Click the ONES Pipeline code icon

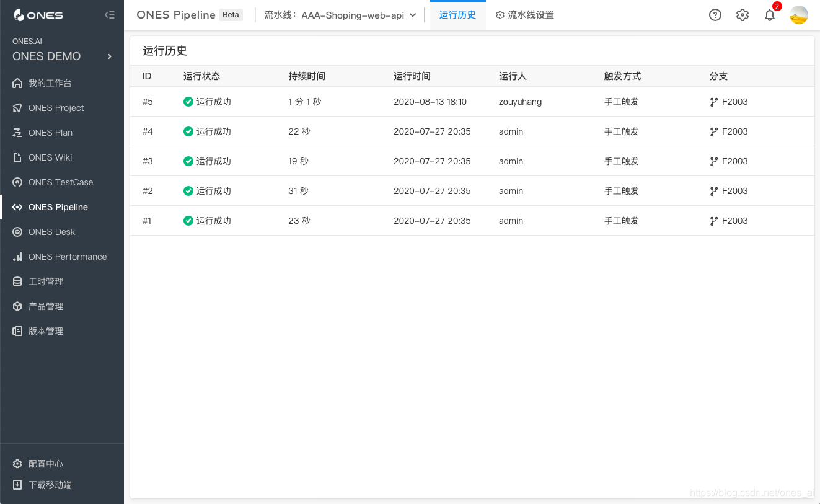[x=17, y=207]
